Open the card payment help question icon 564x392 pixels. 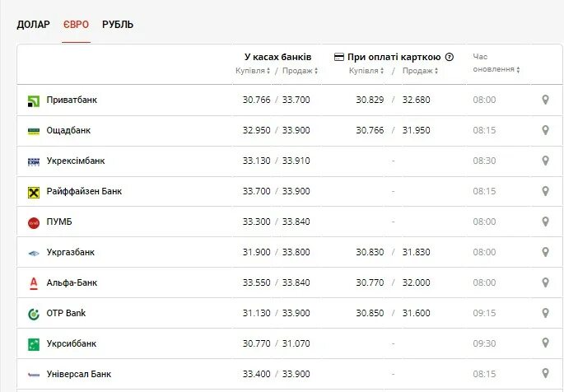pos(450,57)
